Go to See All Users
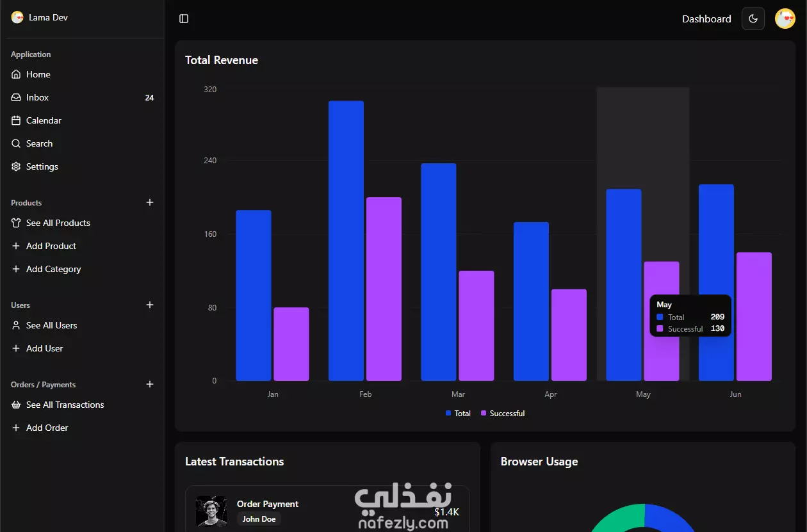The image size is (807, 532). [83, 325]
